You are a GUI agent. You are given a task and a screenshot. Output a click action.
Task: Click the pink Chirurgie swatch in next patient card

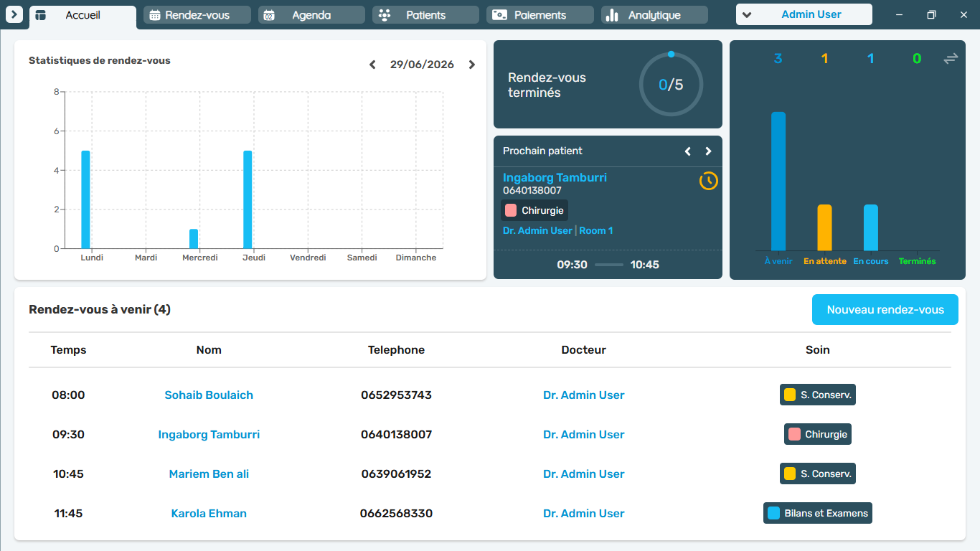511,210
